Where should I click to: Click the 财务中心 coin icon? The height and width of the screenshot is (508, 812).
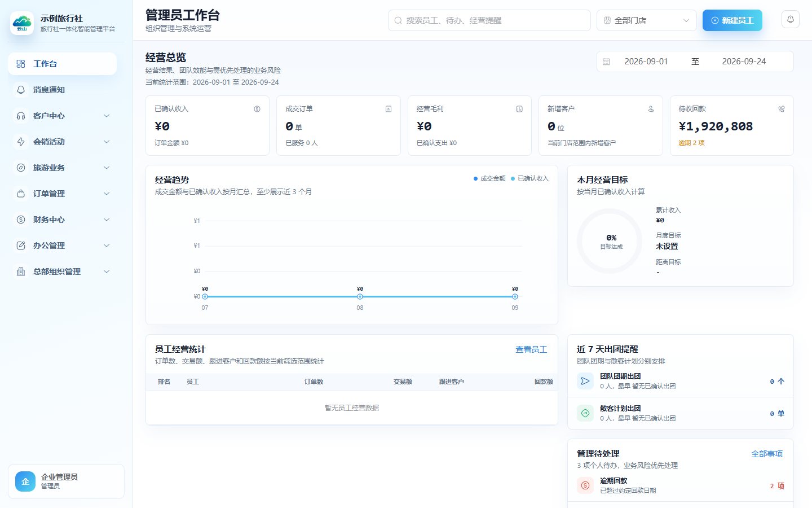21,220
